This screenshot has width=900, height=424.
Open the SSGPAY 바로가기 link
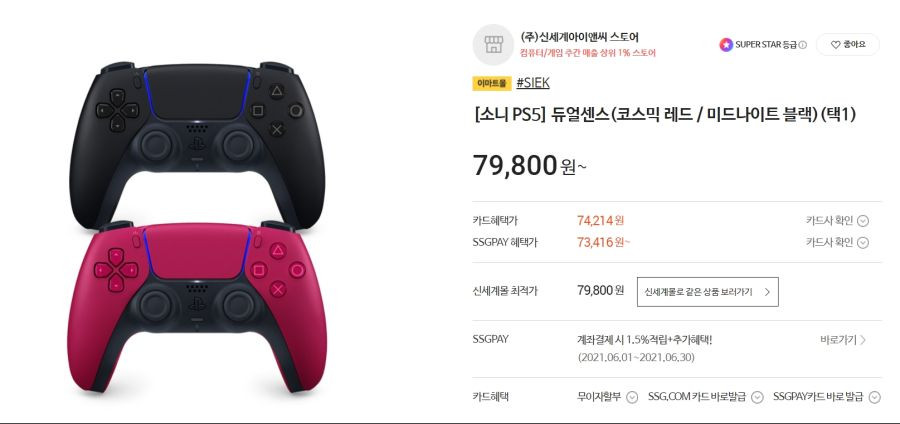(x=843, y=340)
